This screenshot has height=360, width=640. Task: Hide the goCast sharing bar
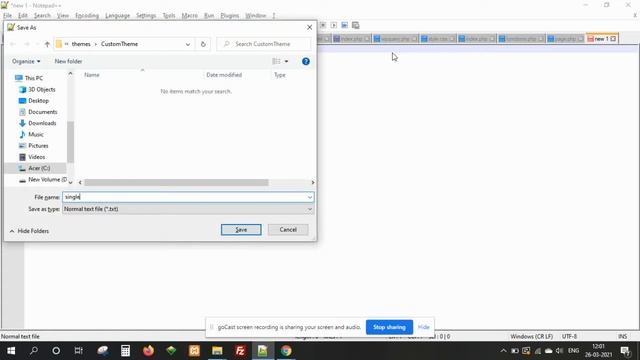[424, 327]
